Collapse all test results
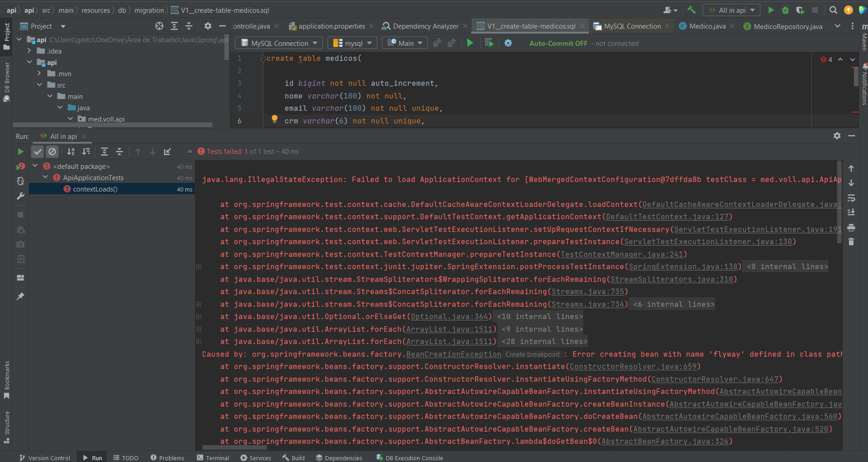This screenshot has width=868, height=462. pos(119,152)
